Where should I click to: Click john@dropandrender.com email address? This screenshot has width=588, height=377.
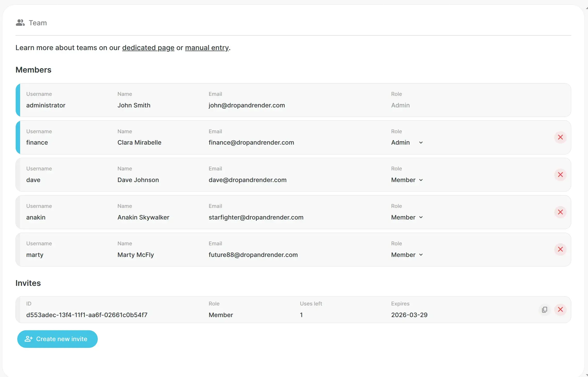pyautogui.click(x=247, y=105)
